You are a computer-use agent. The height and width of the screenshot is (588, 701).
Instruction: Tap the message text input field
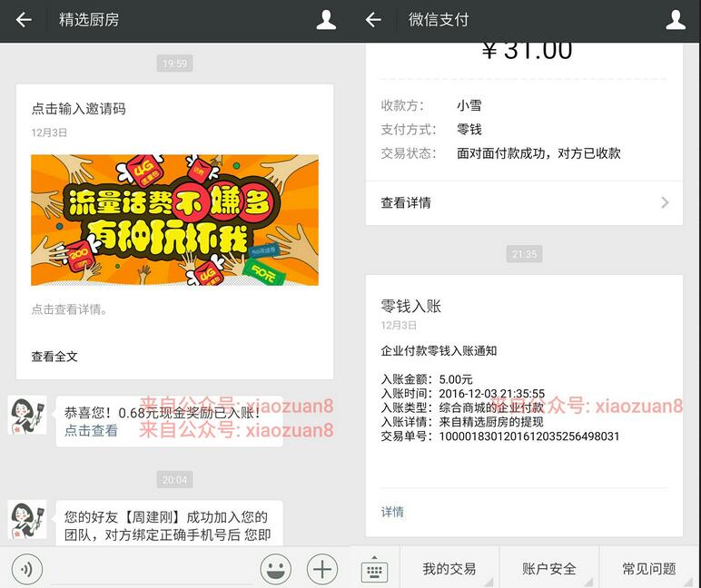click(152, 570)
